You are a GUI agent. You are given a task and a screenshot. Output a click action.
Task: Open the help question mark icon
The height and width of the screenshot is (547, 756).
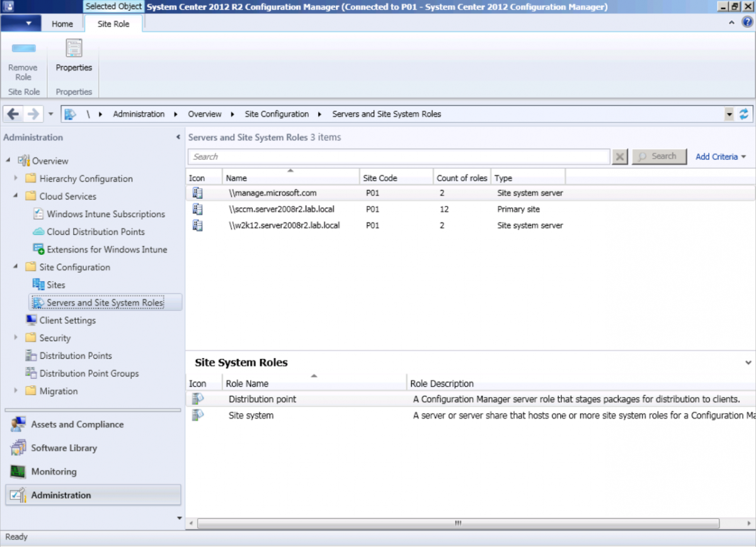pos(747,23)
